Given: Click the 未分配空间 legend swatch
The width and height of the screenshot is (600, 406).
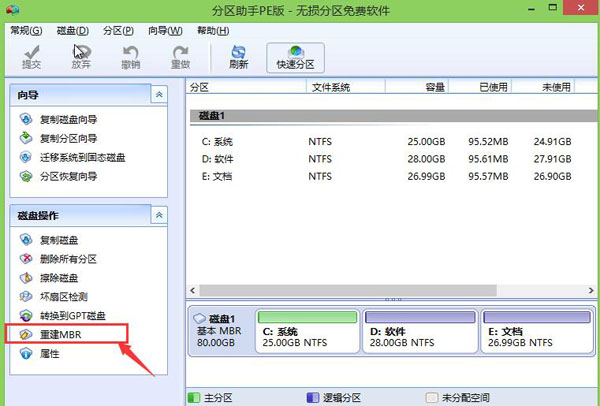Looking at the screenshot, I should (x=432, y=398).
